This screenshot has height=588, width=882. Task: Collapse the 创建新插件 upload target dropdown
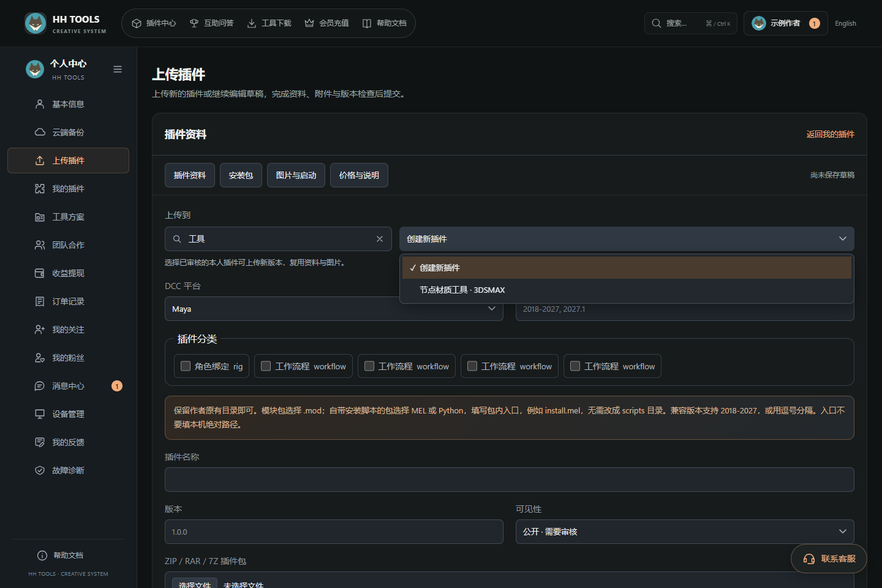point(627,239)
